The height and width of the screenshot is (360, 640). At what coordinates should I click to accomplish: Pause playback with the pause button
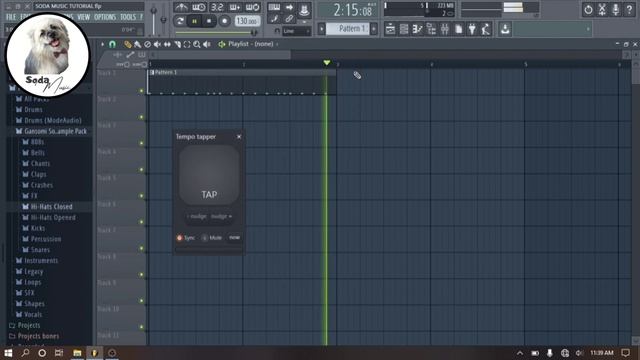(x=194, y=21)
